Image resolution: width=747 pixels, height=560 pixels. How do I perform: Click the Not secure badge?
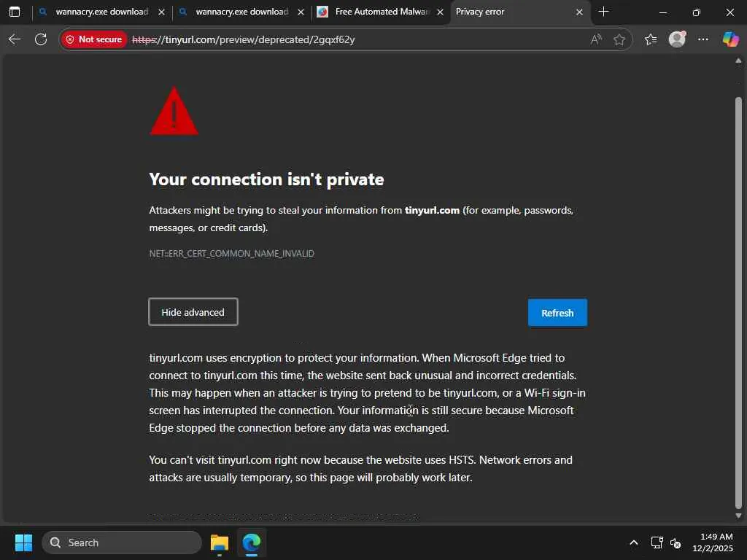pyautogui.click(x=94, y=39)
